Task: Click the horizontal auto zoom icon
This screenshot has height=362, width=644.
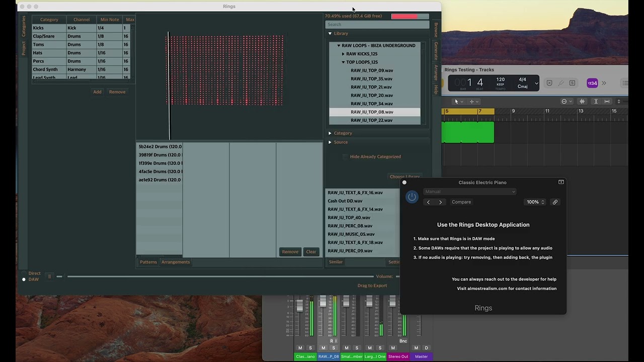Action: click(607, 102)
